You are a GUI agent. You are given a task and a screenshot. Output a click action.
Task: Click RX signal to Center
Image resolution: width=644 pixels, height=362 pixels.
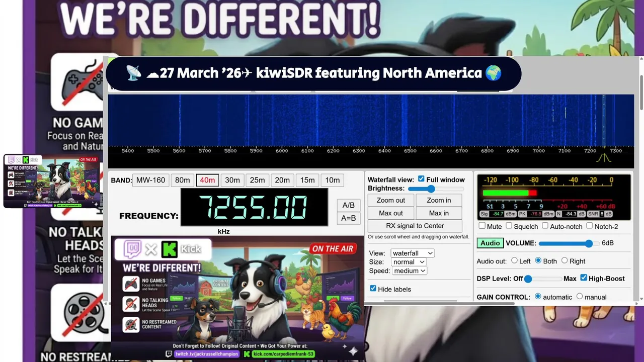pos(415,226)
